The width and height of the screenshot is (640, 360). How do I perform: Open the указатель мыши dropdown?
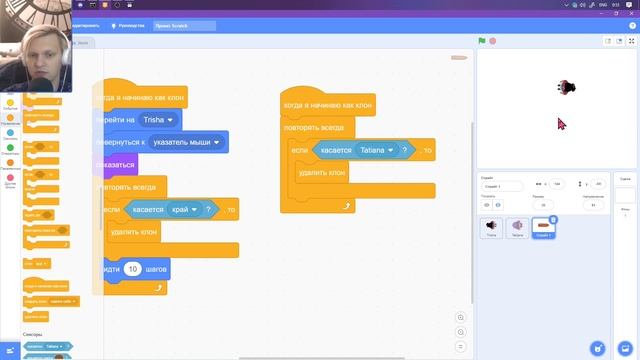187,142
